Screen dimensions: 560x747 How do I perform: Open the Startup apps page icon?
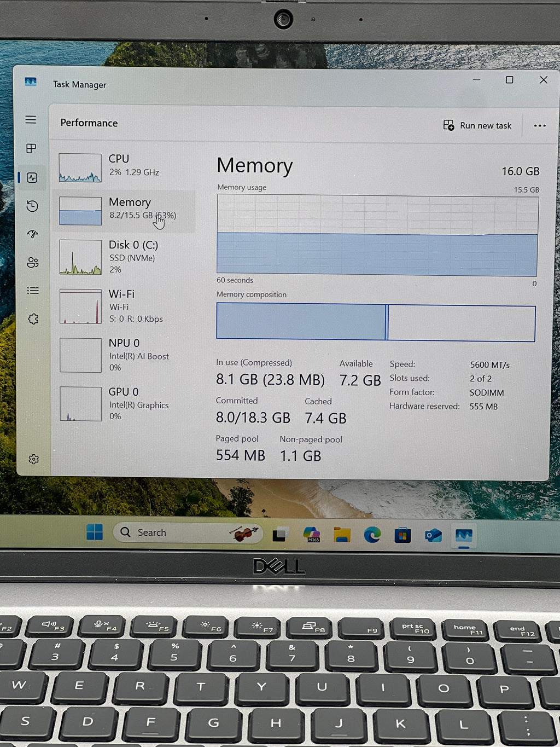click(x=33, y=234)
